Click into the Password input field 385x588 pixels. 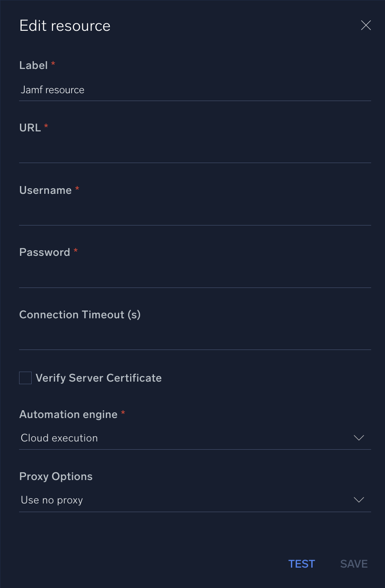[x=195, y=277]
